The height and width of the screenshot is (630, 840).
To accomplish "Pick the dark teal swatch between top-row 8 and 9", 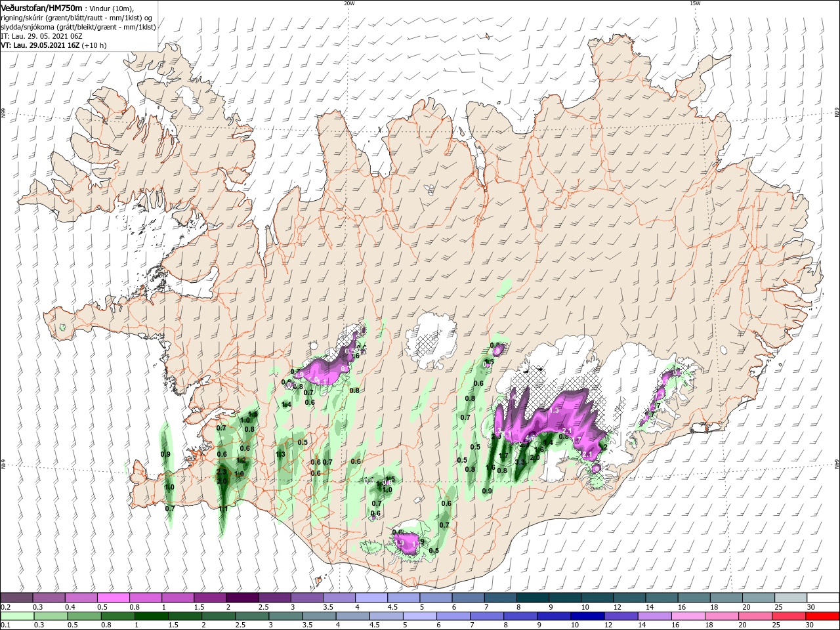I will point(532,598).
